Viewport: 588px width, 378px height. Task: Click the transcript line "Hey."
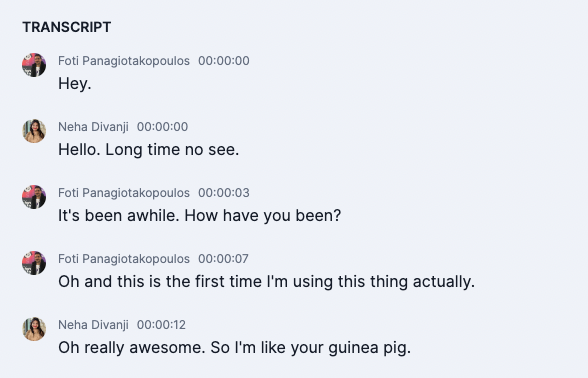[75, 83]
